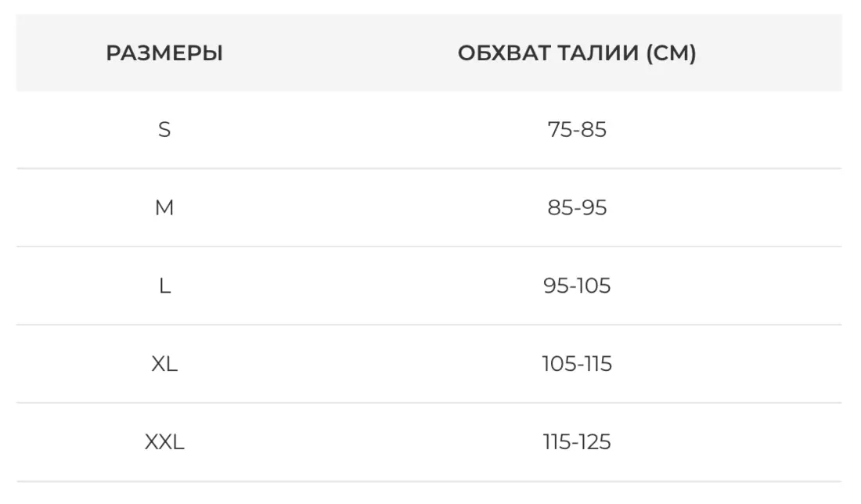861x504 pixels.
Task: Click the 95-105 waist value
Action: tap(577, 286)
